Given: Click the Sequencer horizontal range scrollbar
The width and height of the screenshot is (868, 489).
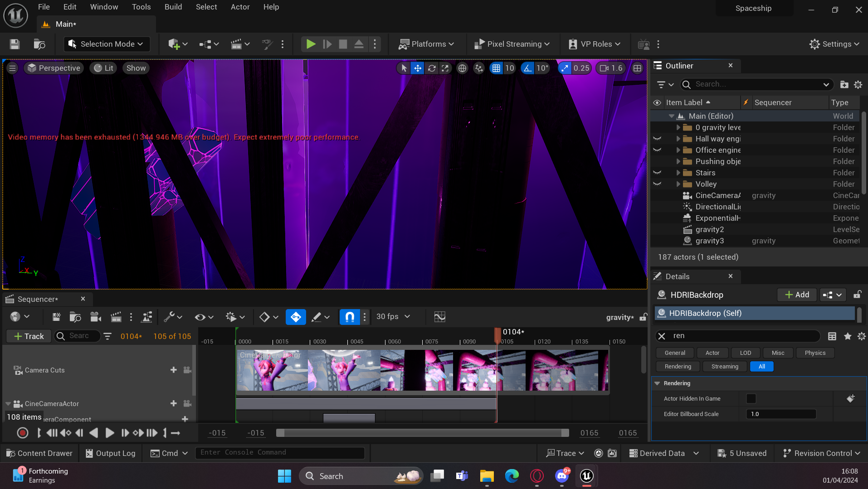Looking at the screenshot, I should (x=422, y=433).
